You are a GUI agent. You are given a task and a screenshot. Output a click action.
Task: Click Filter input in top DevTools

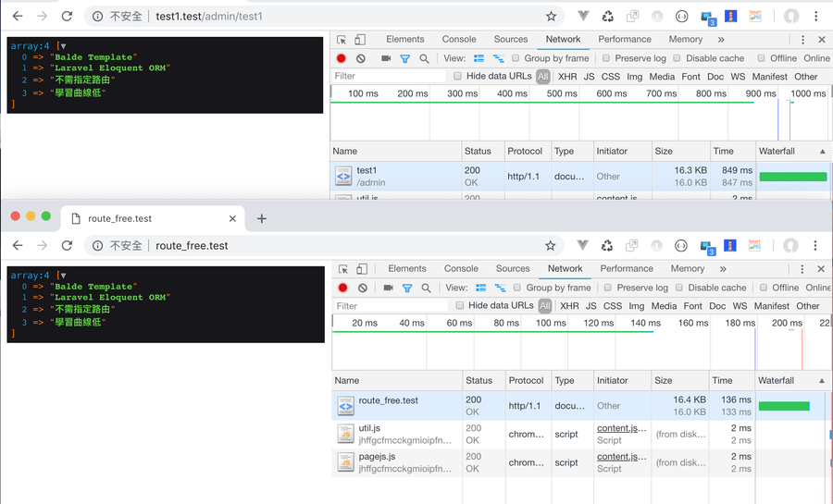click(390, 77)
